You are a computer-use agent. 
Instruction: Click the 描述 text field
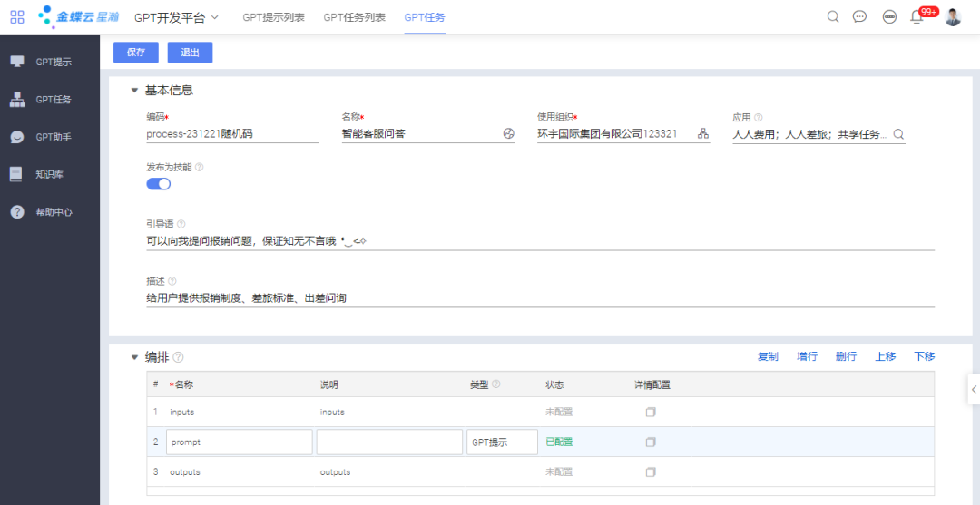click(x=541, y=298)
